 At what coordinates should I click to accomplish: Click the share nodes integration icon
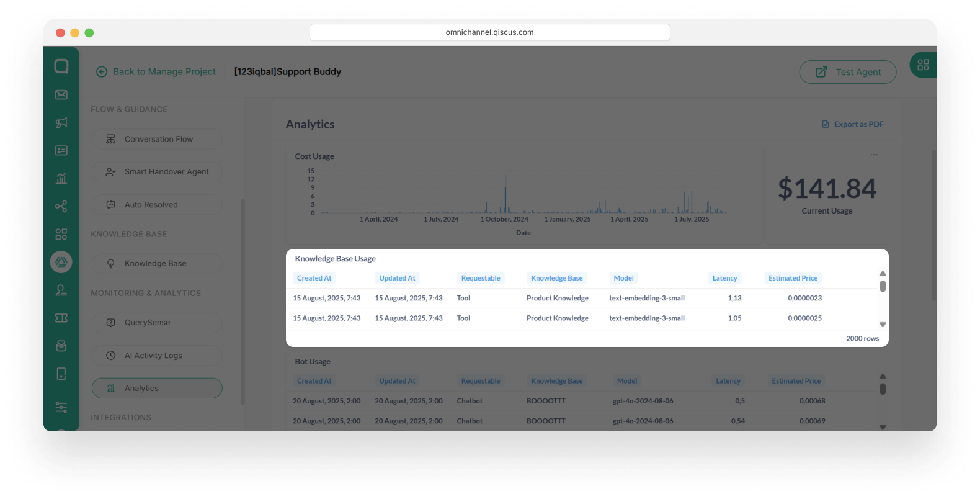point(61,207)
